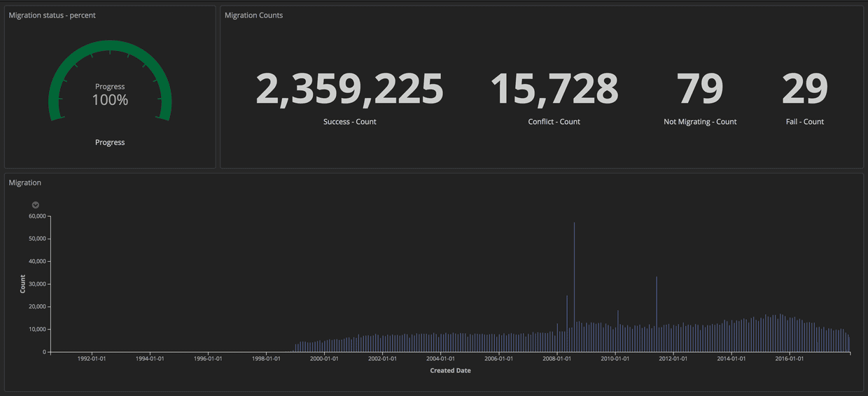The image size is (868, 396).
Task: Click the 'Created Date' x-axis title
Action: [450, 371]
